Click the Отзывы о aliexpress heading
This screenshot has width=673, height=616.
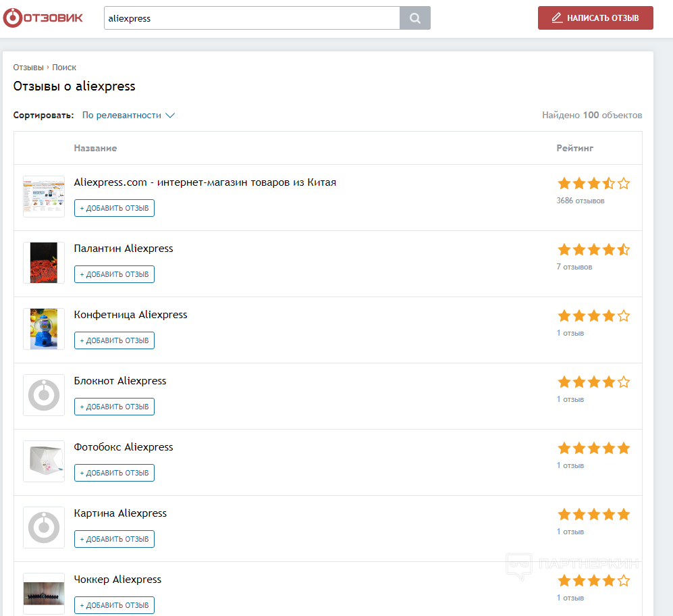pos(74,86)
